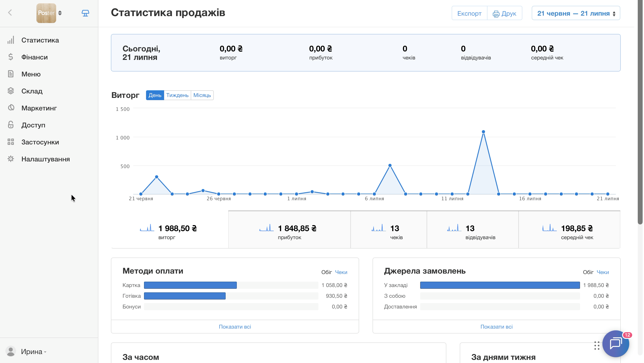Click the Маркетинг pie chart icon

pyautogui.click(x=11, y=108)
